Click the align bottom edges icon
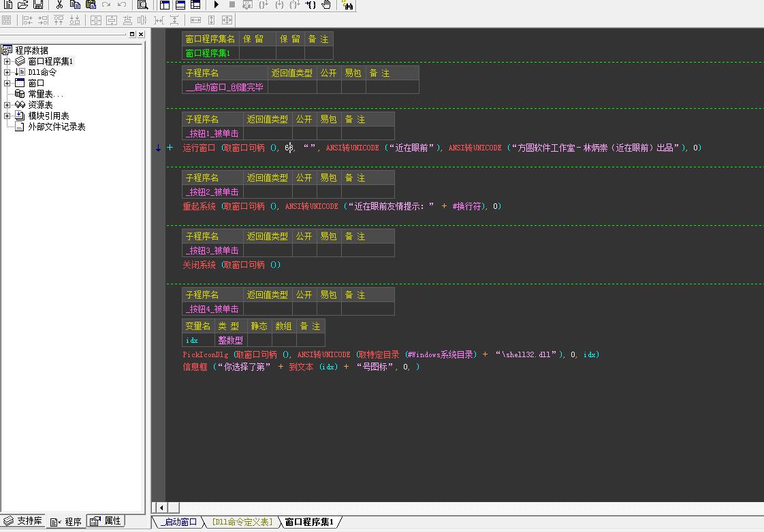Viewport: 764px width, 532px height. tap(74, 20)
